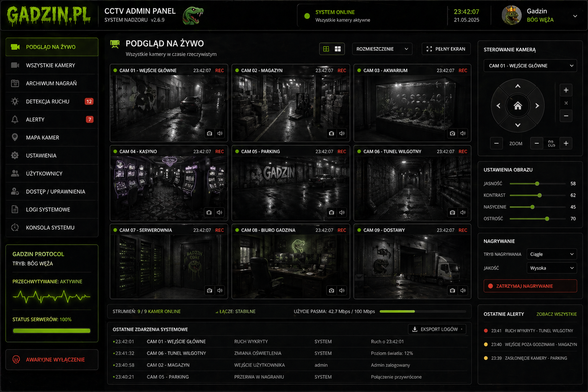588x392 pixels.
Task: Take snapshot of CAM 01 Wejście Główne
Action: [x=209, y=134]
